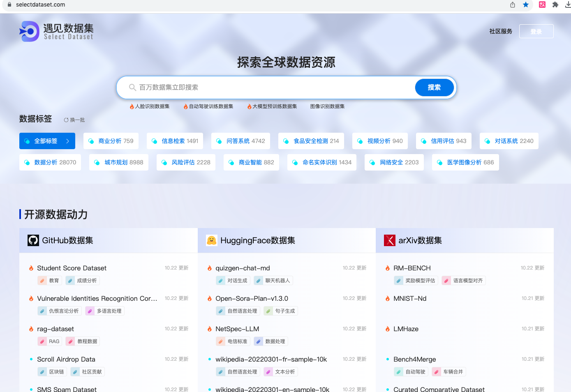Select the 医学图像分析 686 tag

pos(465,162)
